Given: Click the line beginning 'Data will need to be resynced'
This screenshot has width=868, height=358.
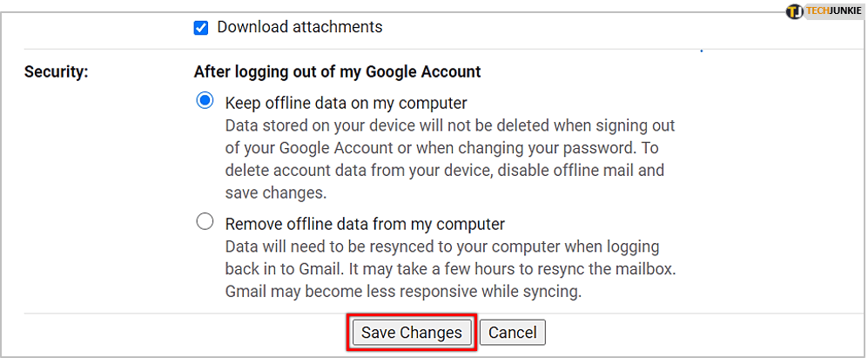Looking at the screenshot, I should (x=441, y=247).
